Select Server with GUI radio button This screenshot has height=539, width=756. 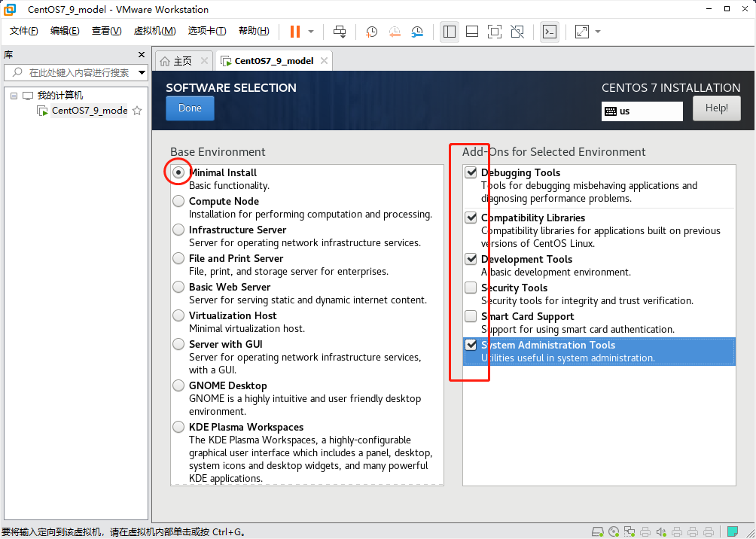[178, 344]
